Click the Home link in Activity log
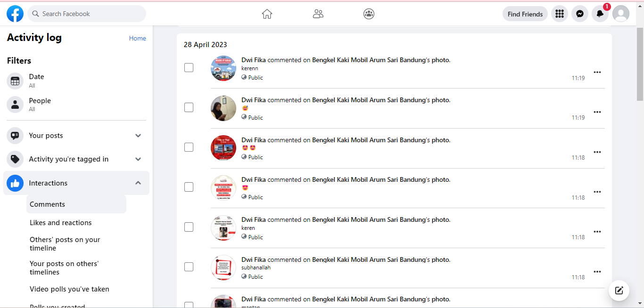 138,39
